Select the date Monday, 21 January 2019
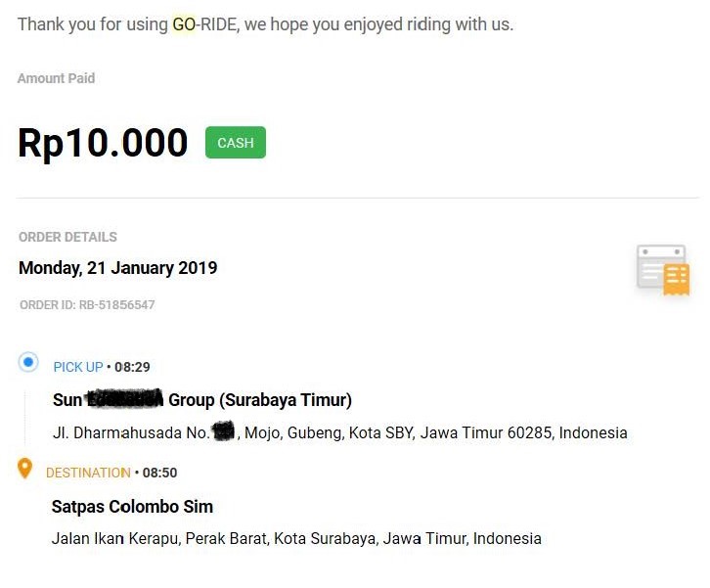This screenshot has height=588, width=710. pos(117,267)
